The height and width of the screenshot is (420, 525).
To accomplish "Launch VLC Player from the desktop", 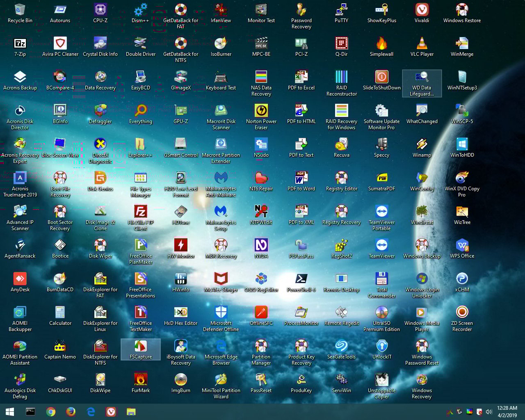I will 422,46.
